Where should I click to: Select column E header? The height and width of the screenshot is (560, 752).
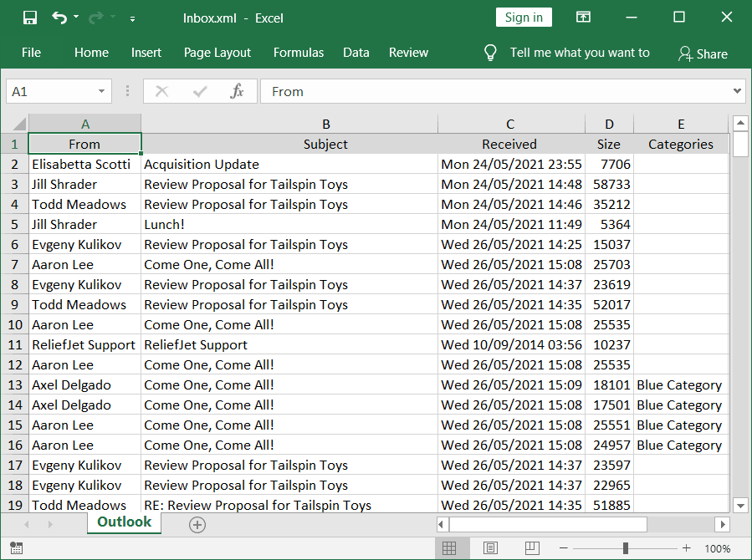pos(681,124)
